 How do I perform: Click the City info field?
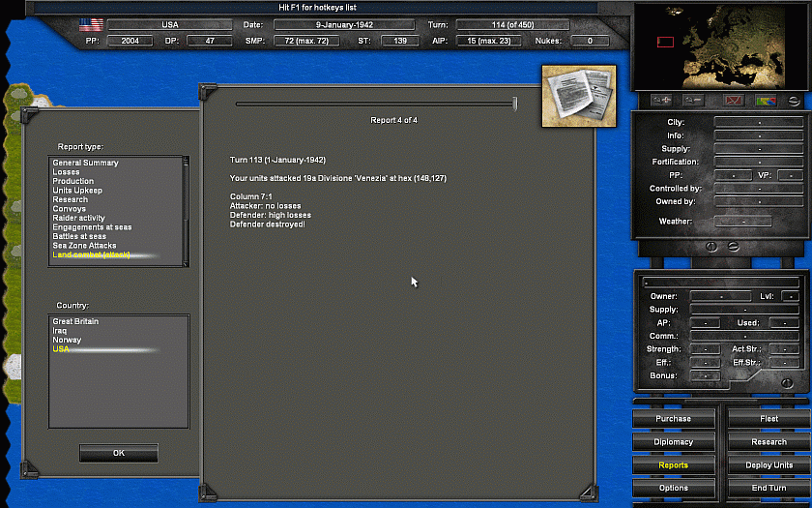(759, 122)
